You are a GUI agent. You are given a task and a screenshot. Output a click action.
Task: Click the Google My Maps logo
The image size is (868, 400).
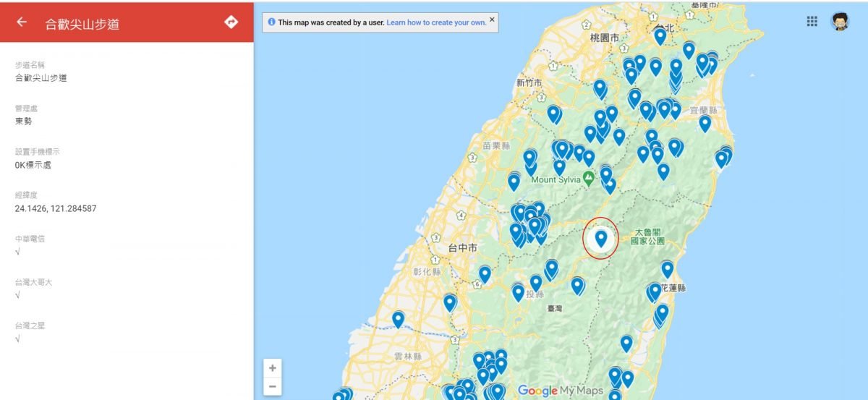561,391
